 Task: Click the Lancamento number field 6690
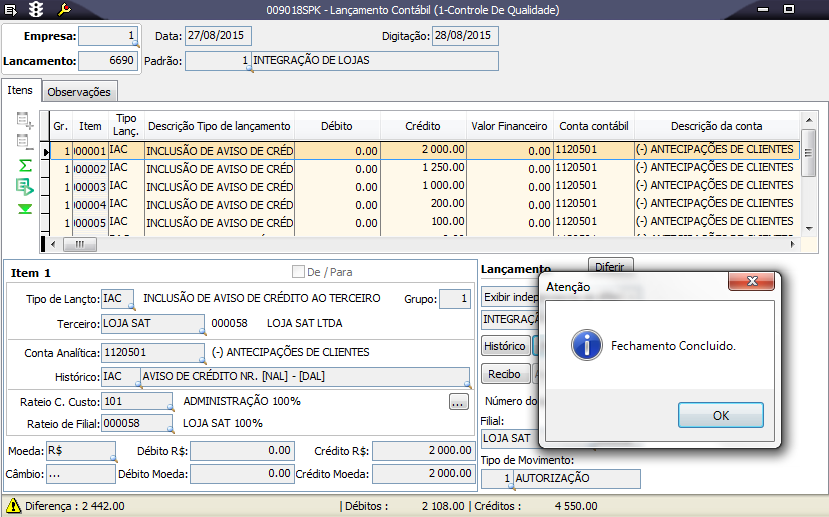click(x=108, y=61)
